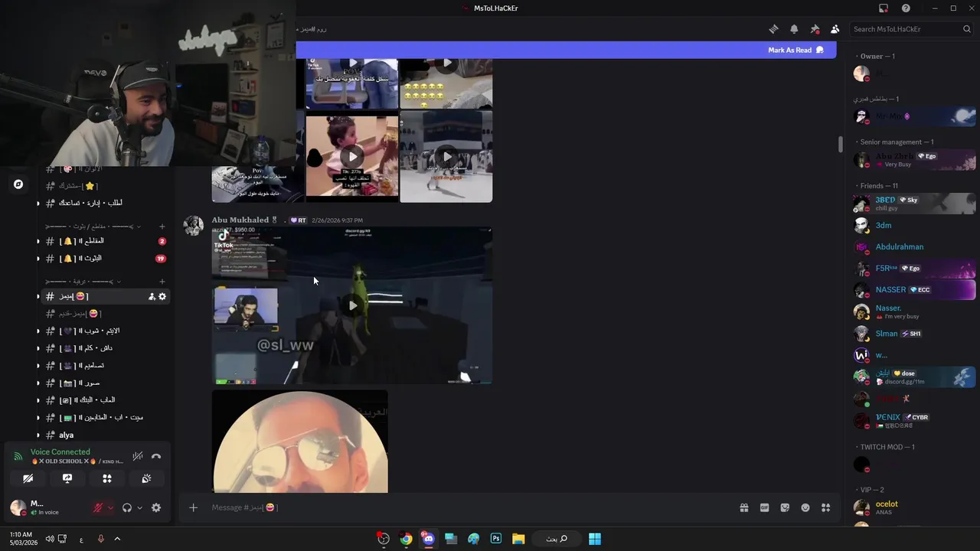Open ocelot VIP member profile
This screenshot has width=980, height=551.
tap(914, 507)
